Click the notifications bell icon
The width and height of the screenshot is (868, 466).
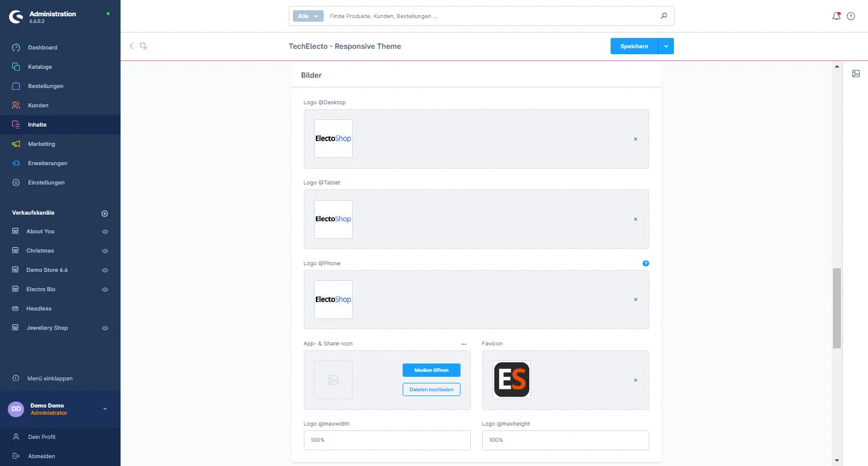836,16
